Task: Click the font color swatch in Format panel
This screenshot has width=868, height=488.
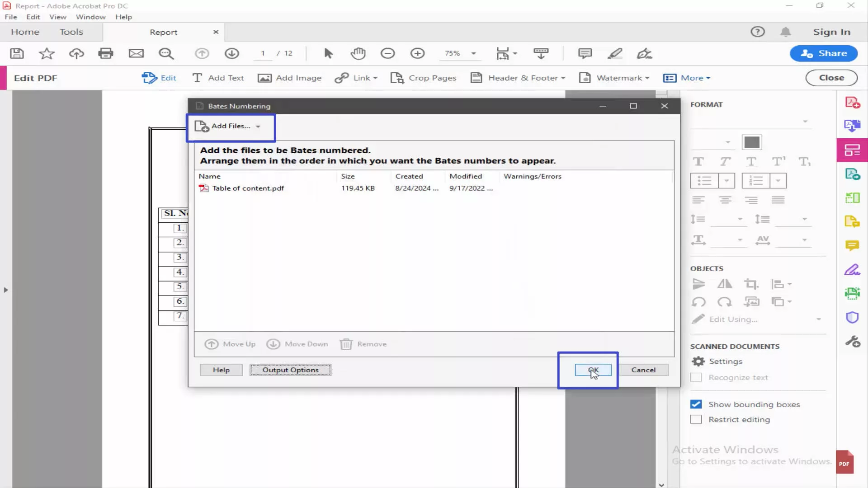Action: 752,142
